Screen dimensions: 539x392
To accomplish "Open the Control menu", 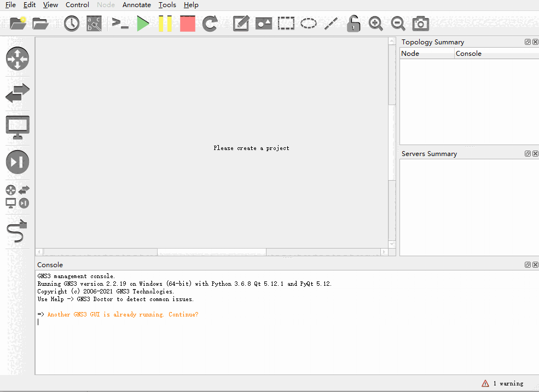I will click(77, 5).
